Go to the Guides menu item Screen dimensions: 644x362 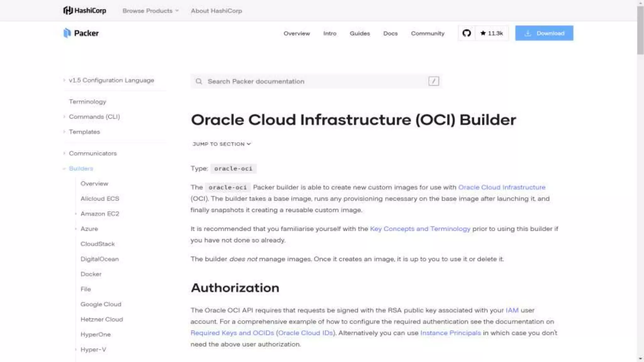coord(359,33)
